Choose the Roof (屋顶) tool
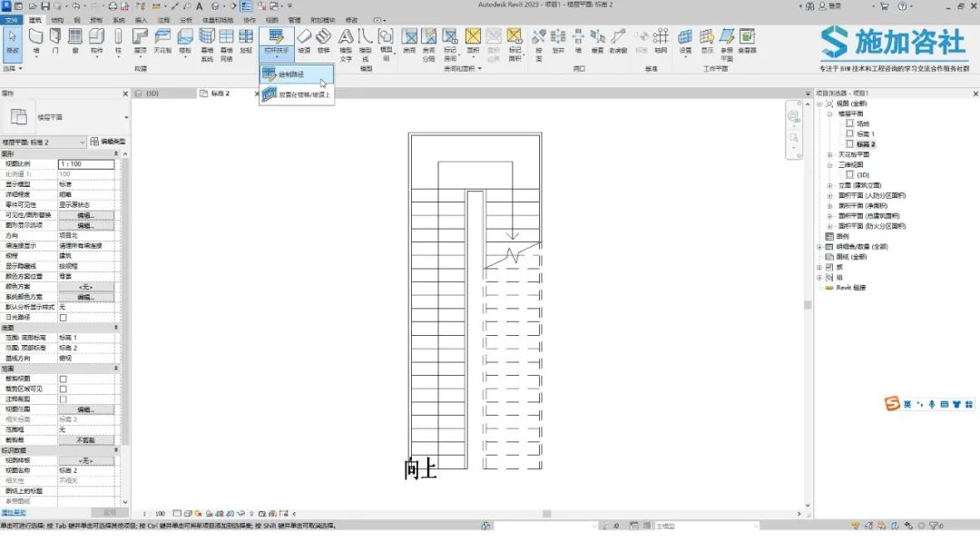 tap(141, 41)
